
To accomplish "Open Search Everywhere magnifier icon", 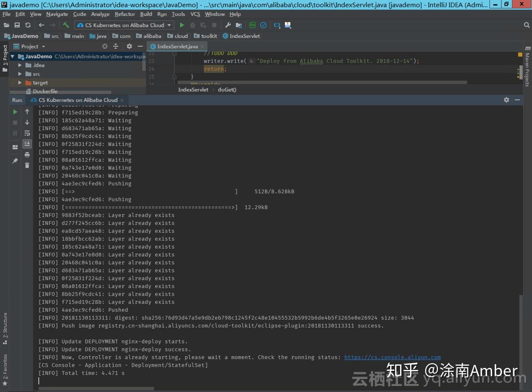I will [x=527, y=25].
